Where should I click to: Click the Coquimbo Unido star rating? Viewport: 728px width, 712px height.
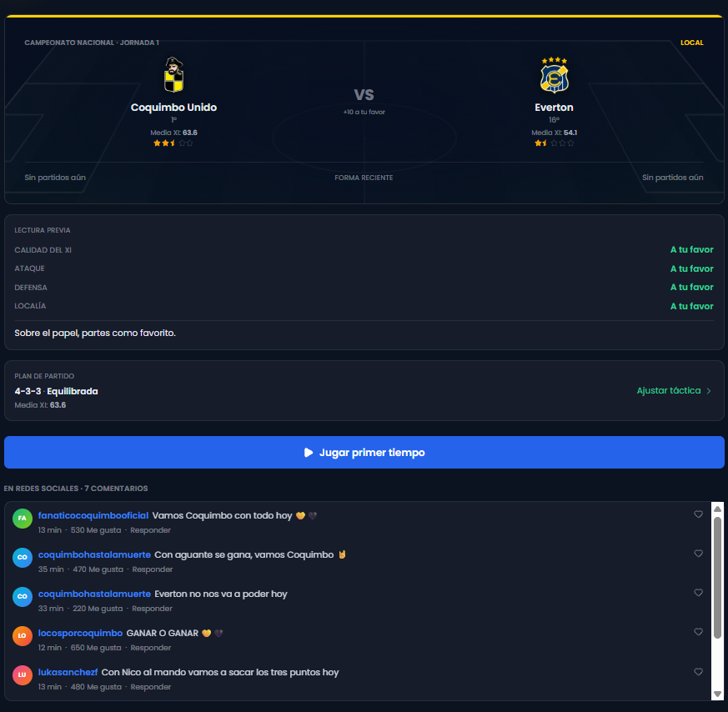173,143
